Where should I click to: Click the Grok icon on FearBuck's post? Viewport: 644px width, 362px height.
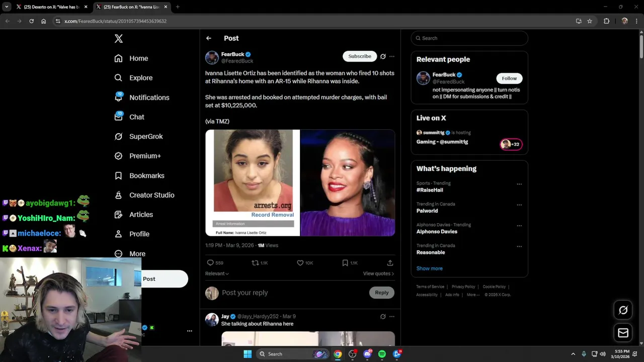click(x=383, y=56)
